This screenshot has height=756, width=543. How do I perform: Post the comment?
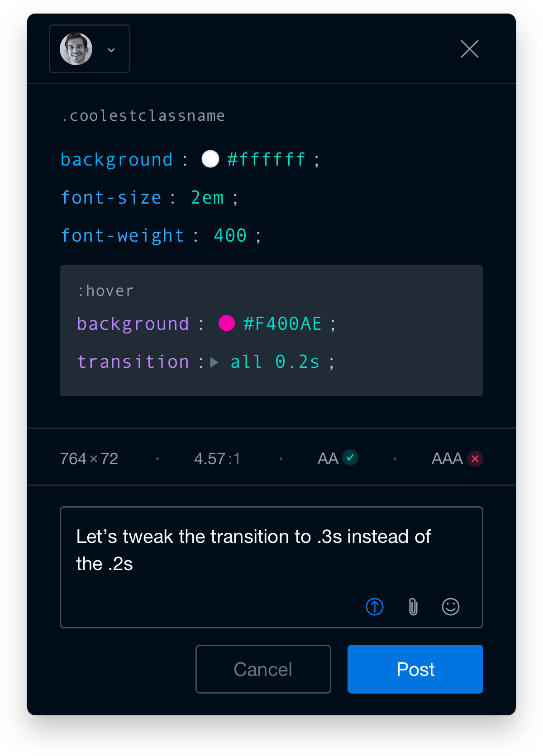(415, 669)
